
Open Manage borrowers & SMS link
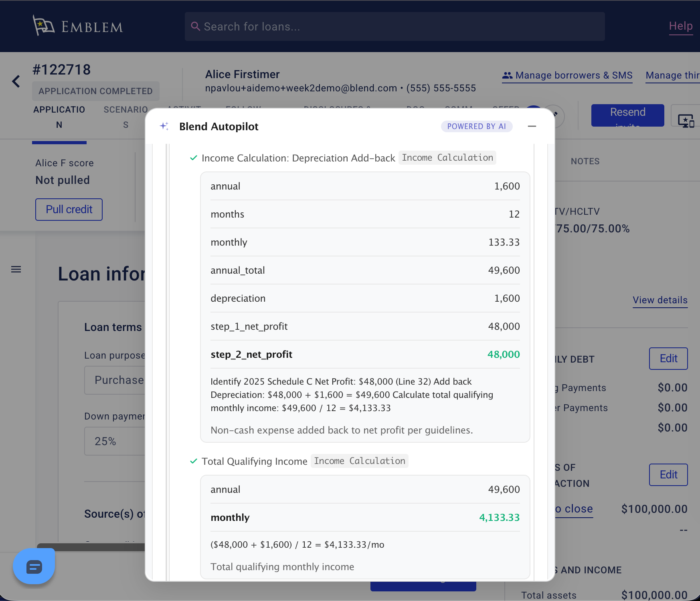567,75
